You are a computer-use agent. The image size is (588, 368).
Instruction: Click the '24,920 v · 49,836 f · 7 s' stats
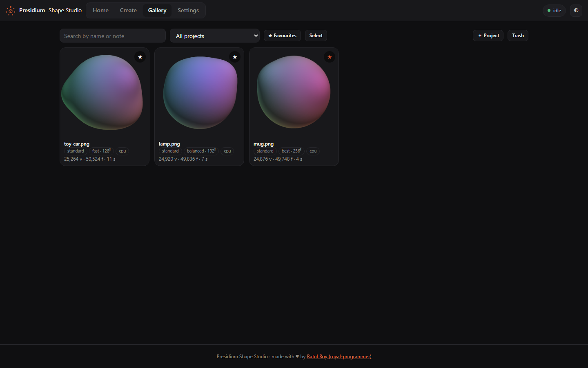(x=183, y=159)
